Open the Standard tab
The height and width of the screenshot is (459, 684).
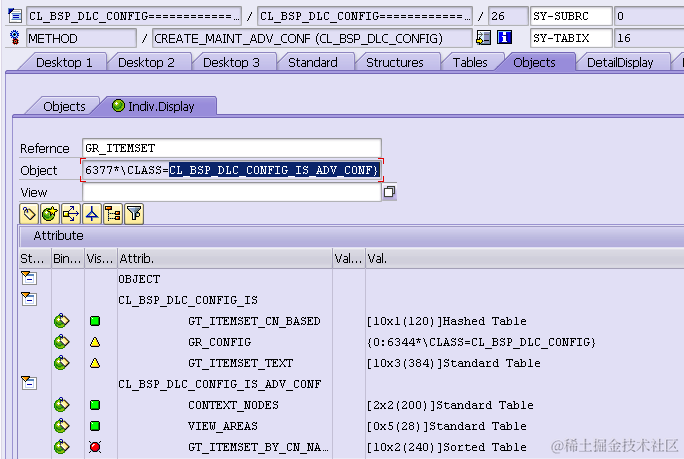[x=313, y=62]
